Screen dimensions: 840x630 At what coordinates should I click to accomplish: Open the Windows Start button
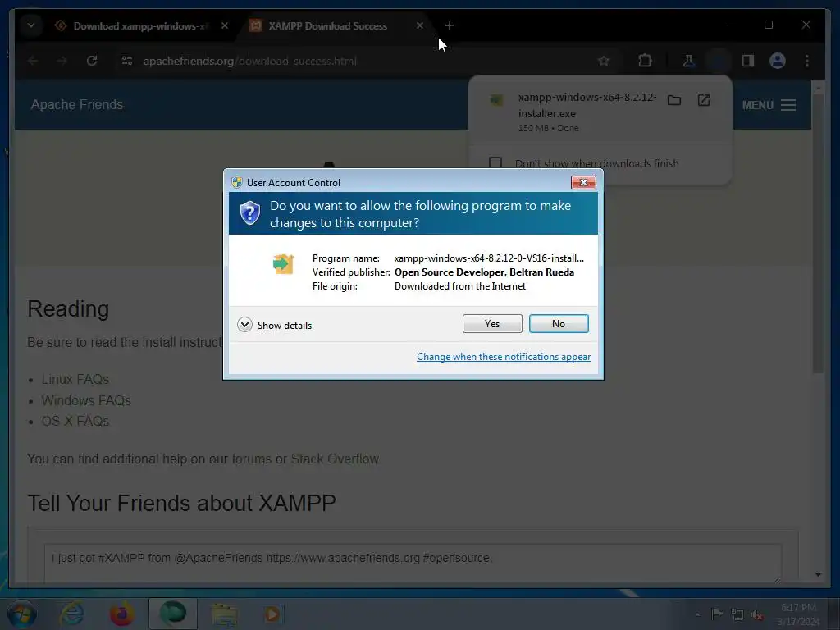point(22,614)
